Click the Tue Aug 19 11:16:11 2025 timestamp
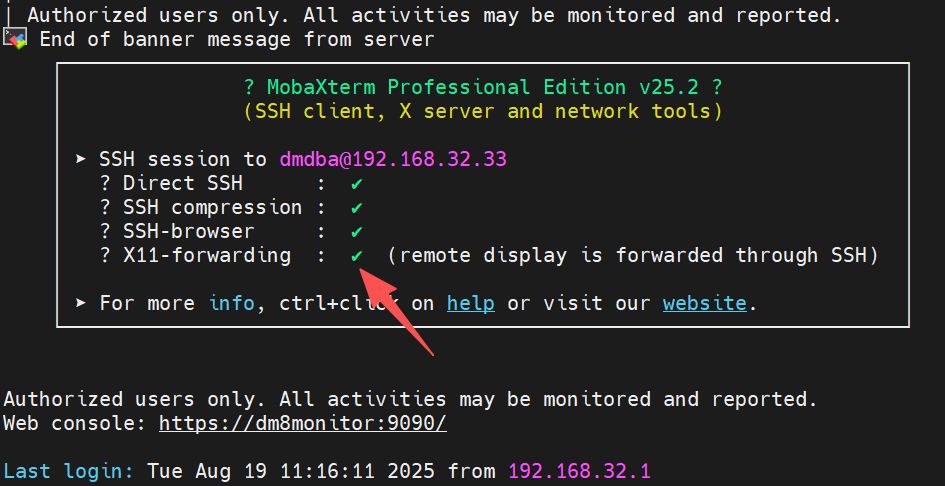 291,471
